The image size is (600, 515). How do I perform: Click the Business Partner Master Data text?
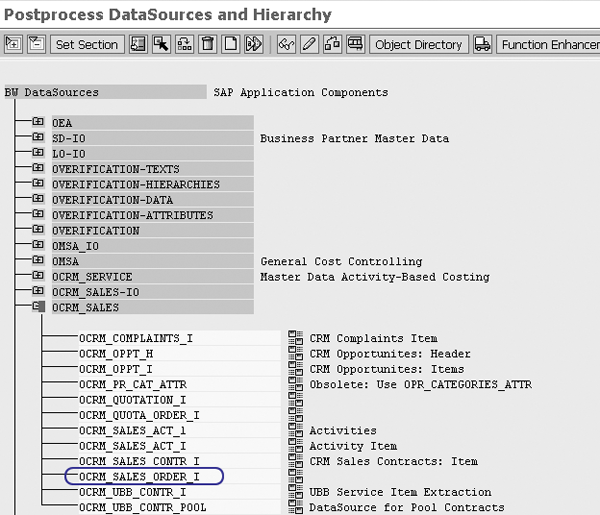click(354, 138)
